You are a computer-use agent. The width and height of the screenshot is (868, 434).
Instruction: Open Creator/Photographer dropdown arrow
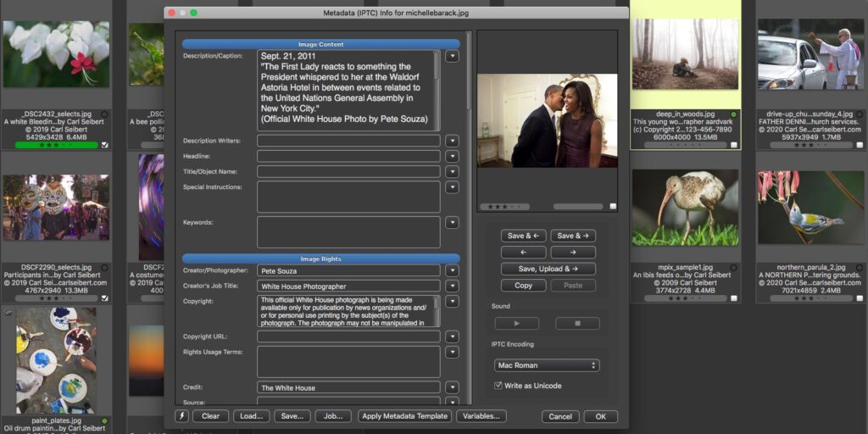[x=453, y=270]
